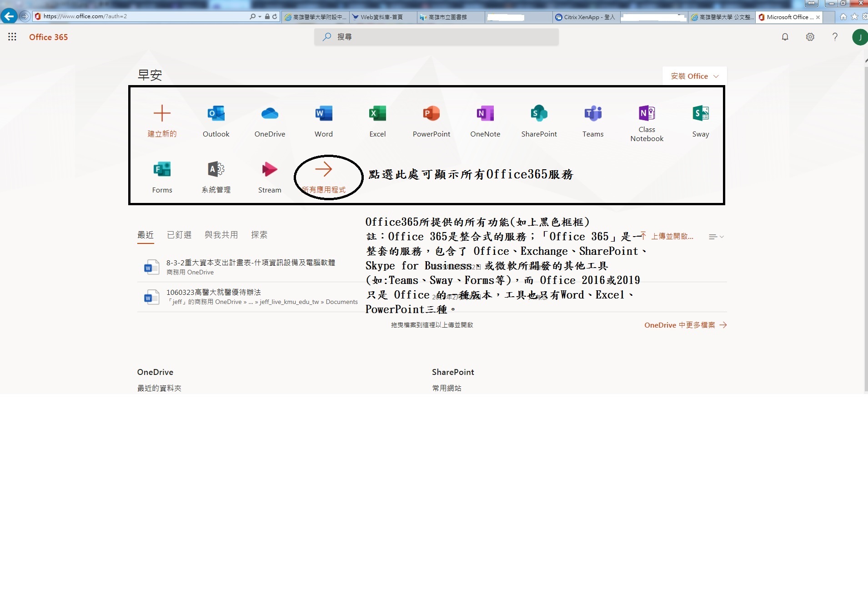The width and height of the screenshot is (868, 597).
Task: Launch Teams
Action: [593, 121]
